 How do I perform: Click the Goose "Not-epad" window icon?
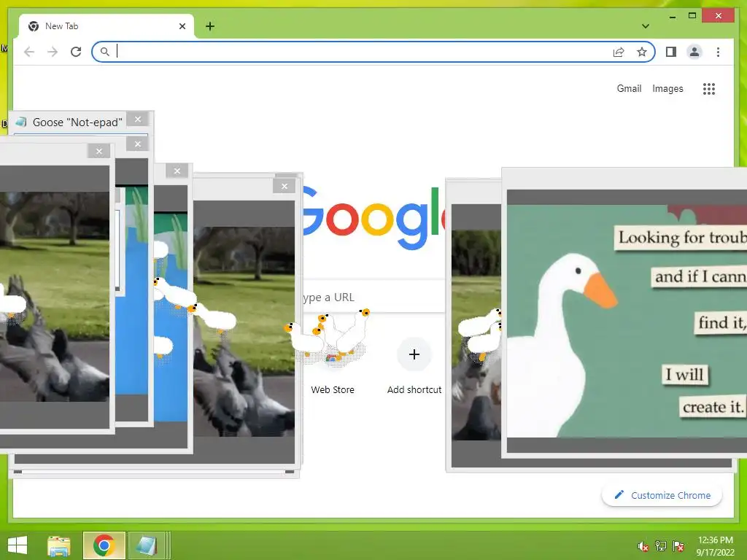point(20,122)
